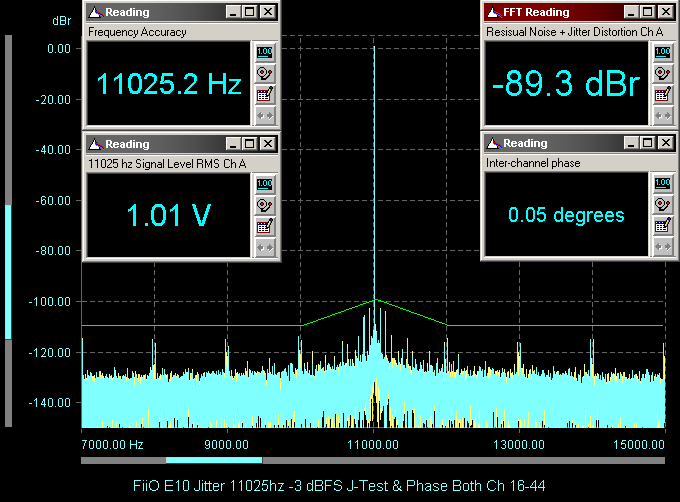Click target icon in Frequency Accuracy window

265,73
